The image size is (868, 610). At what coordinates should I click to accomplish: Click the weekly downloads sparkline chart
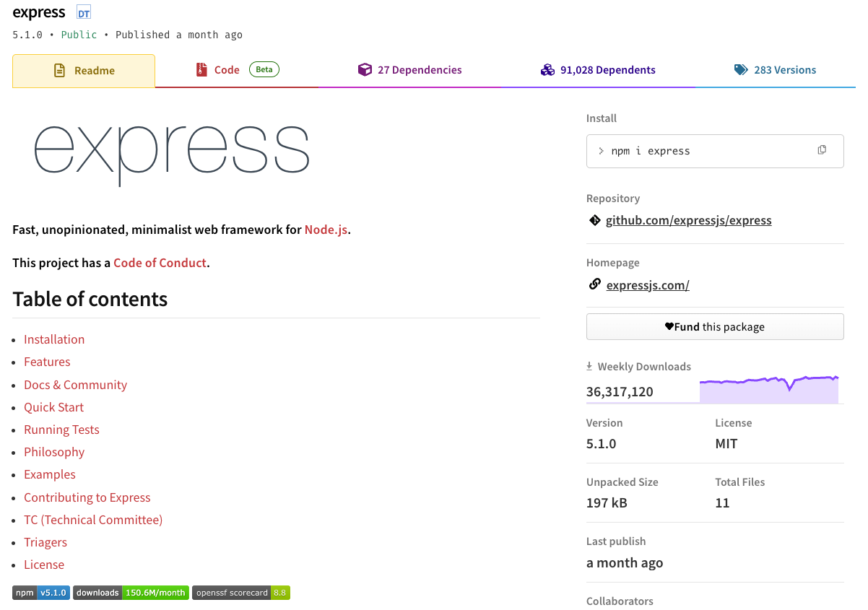[769, 389]
